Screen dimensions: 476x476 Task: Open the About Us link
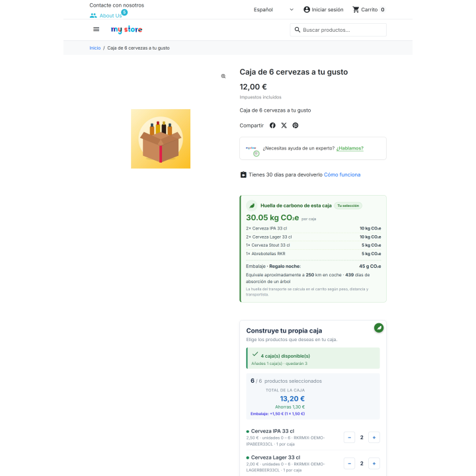110,15
